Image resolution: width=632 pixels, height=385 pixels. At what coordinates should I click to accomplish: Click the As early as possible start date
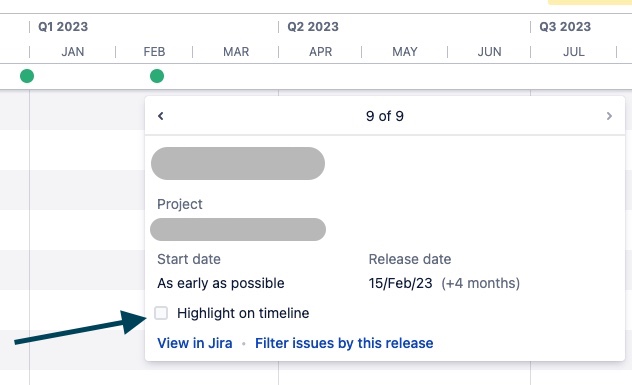pos(221,283)
